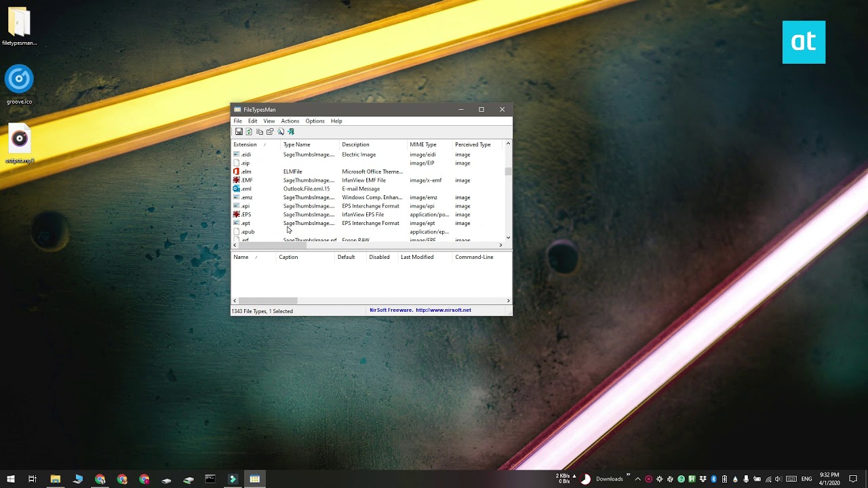Select the groove.ico desktop icon

click(x=19, y=85)
